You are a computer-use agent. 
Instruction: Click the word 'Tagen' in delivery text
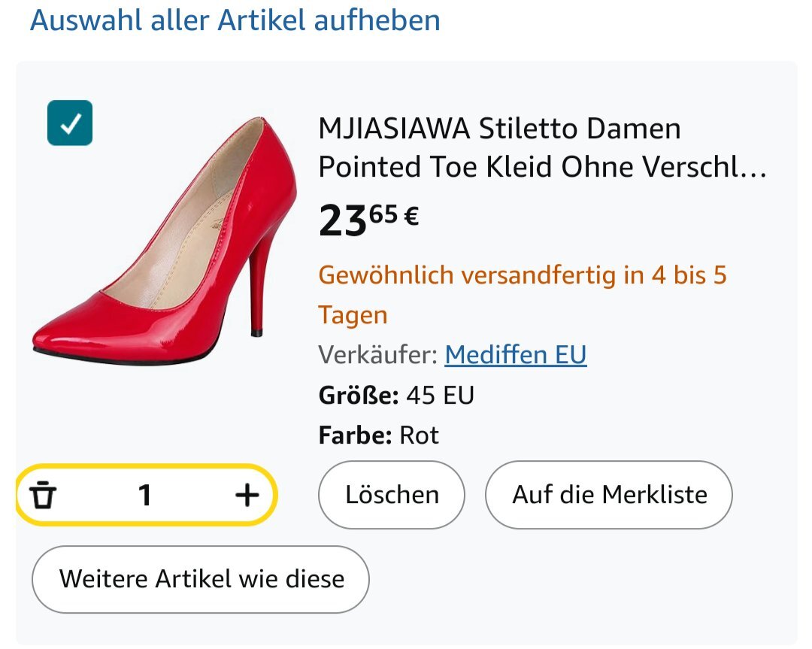pos(353,314)
